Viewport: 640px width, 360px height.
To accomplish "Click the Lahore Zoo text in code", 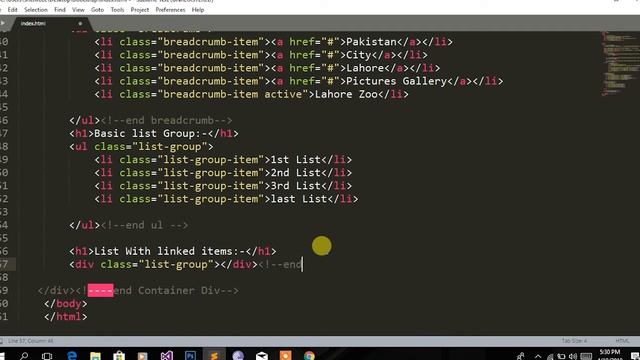I will pyautogui.click(x=346, y=94).
